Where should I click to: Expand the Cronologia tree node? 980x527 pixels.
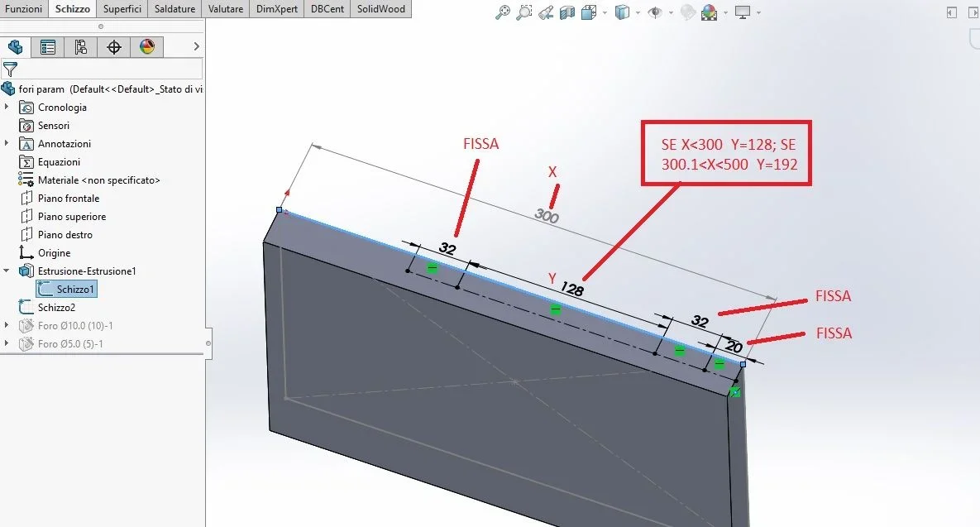7,107
